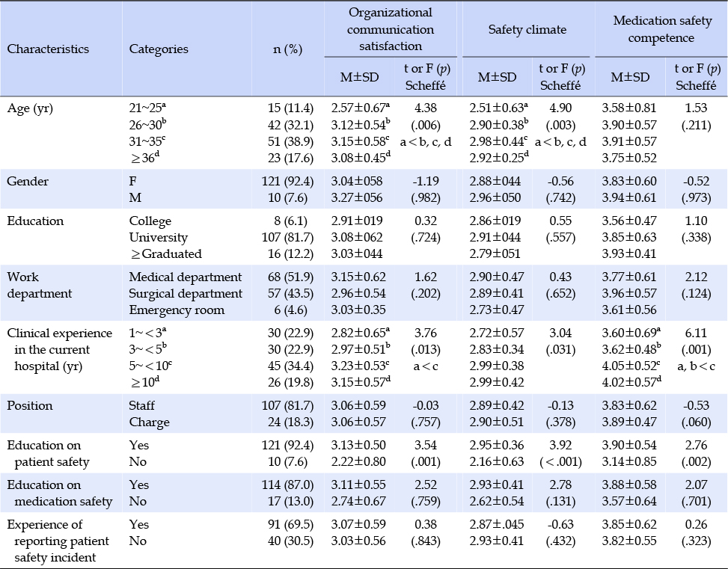Select Medication safety competence heading
Screen dimensions: 728x569
660,30
